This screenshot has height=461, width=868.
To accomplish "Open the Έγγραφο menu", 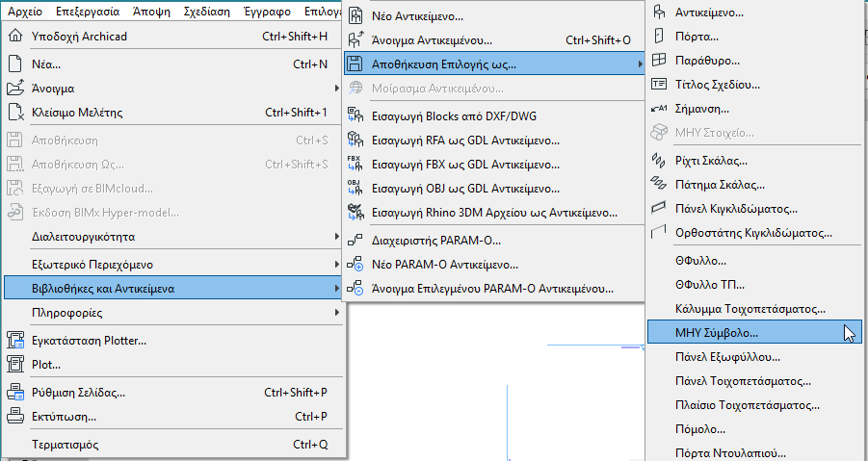I will point(268,11).
